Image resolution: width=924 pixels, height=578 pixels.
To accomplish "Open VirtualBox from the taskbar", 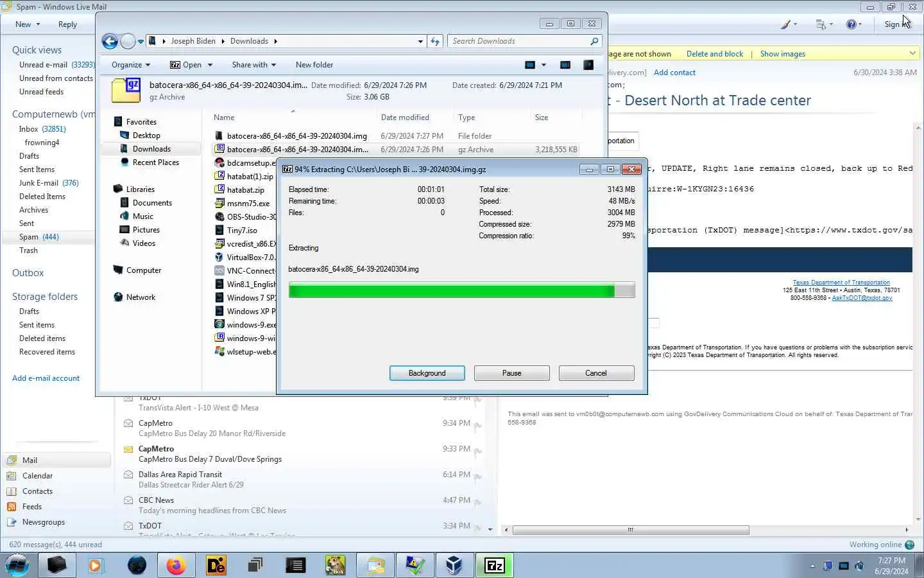I will (x=454, y=565).
